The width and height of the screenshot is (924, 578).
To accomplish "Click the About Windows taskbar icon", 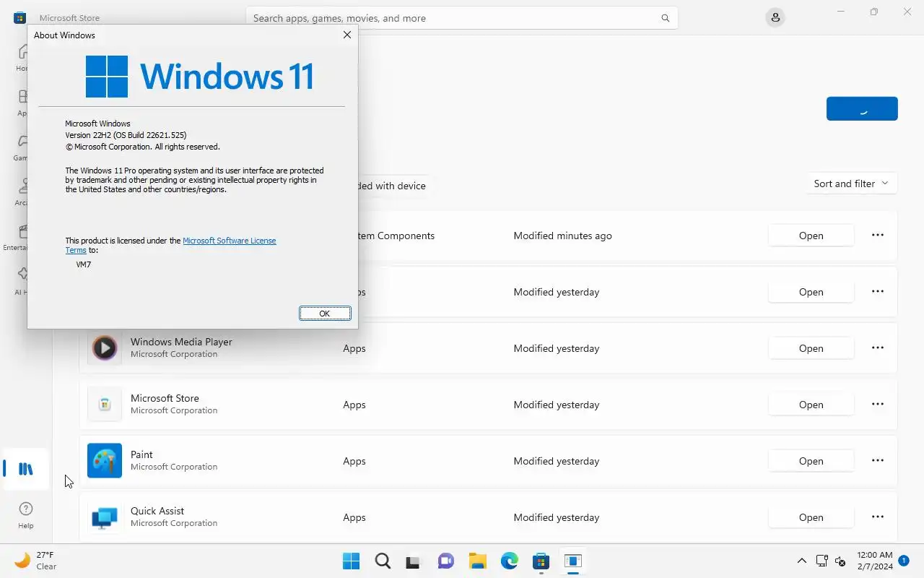I will click(x=573, y=561).
